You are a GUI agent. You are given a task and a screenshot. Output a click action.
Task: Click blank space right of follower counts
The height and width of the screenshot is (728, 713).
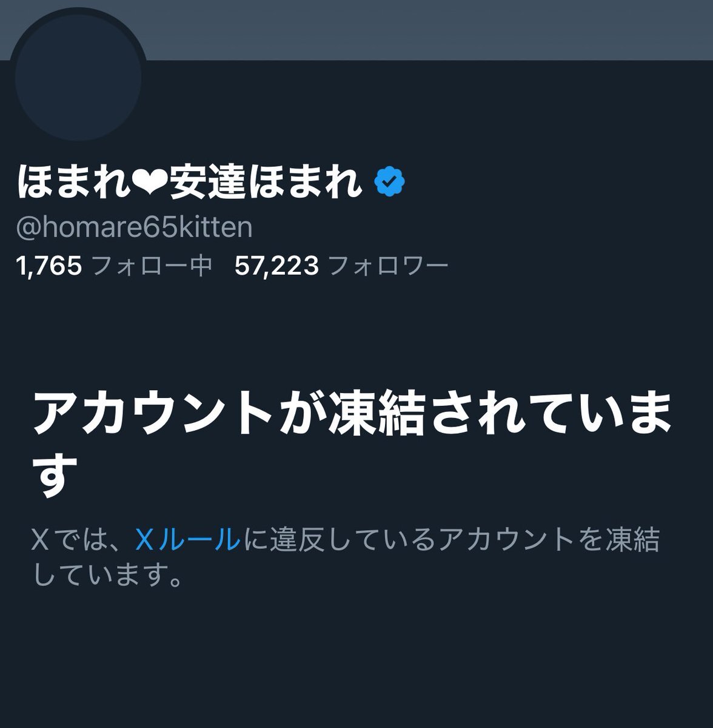coord(576,266)
